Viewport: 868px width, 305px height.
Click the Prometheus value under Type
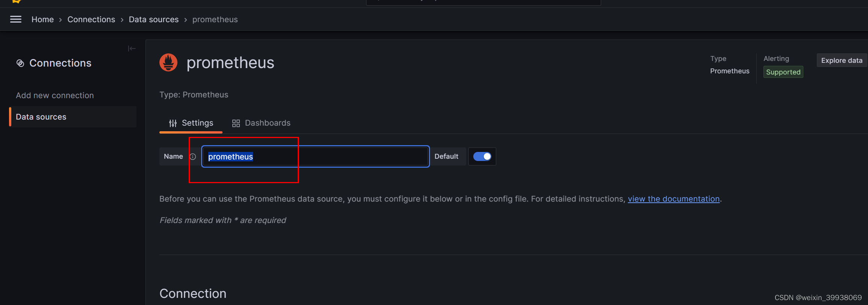730,71
